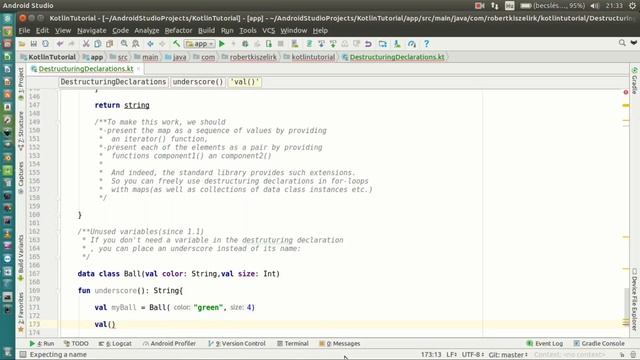
Task: Click the Attach debugger to process icon
Action: click(x=269, y=44)
